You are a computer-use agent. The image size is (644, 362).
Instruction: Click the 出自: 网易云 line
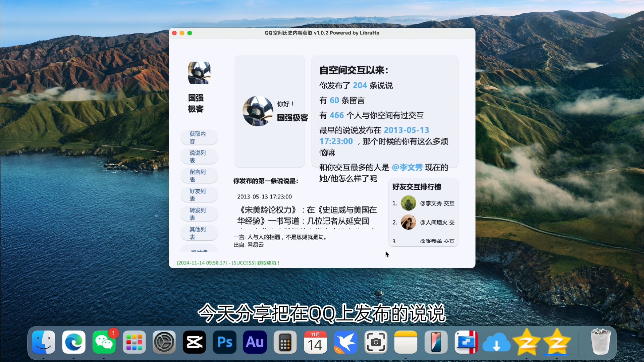point(249,245)
